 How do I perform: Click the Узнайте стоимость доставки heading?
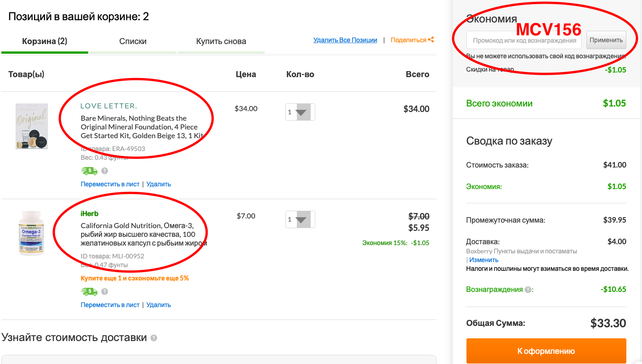click(x=74, y=338)
